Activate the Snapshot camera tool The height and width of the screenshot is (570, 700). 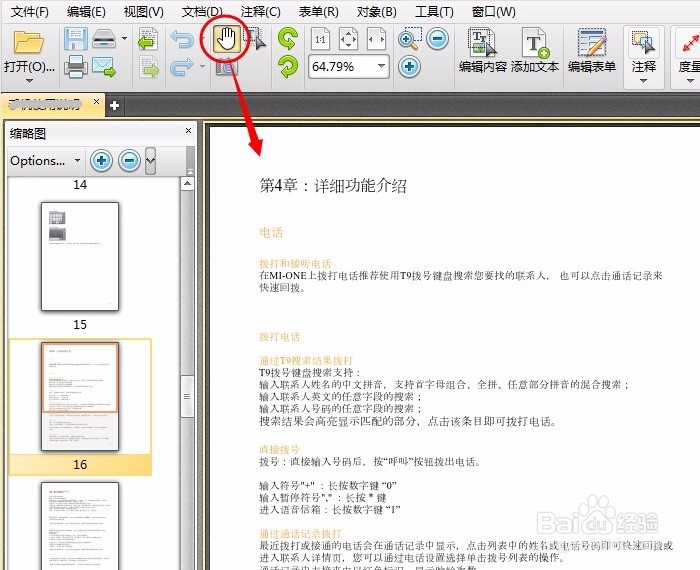tap(227, 68)
